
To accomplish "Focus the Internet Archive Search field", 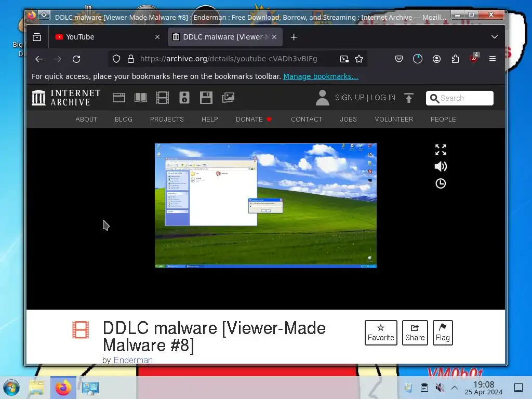I will [460, 98].
